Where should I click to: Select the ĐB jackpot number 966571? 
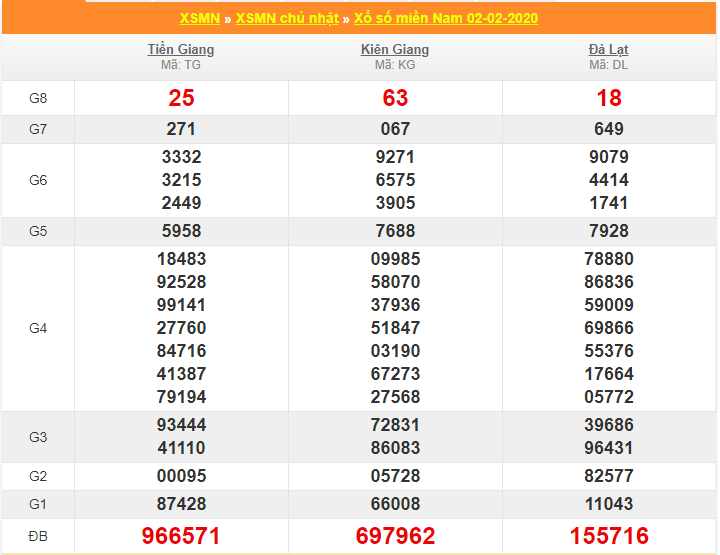(x=181, y=536)
